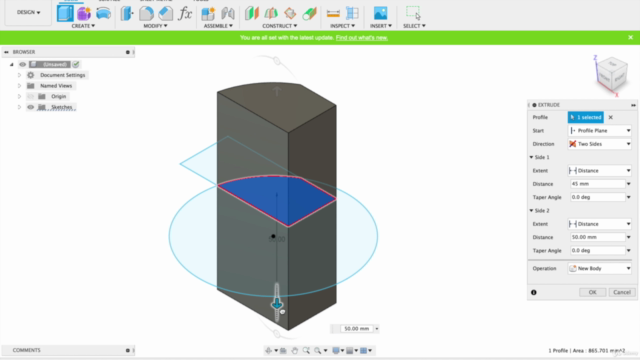Viewport: 640px width, 360px height.
Task: Open the Operation New Body dropdown
Action: coord(600,269)
